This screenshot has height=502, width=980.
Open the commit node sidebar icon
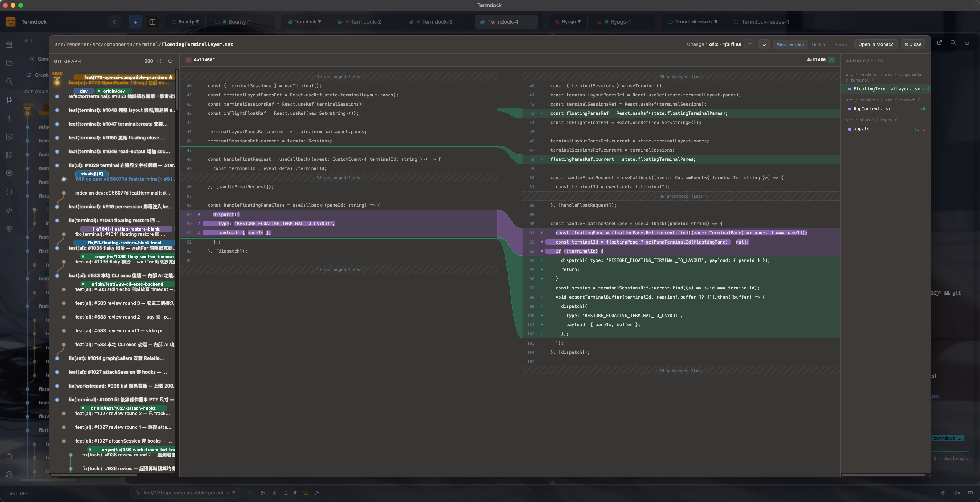[x=9, y=118]
